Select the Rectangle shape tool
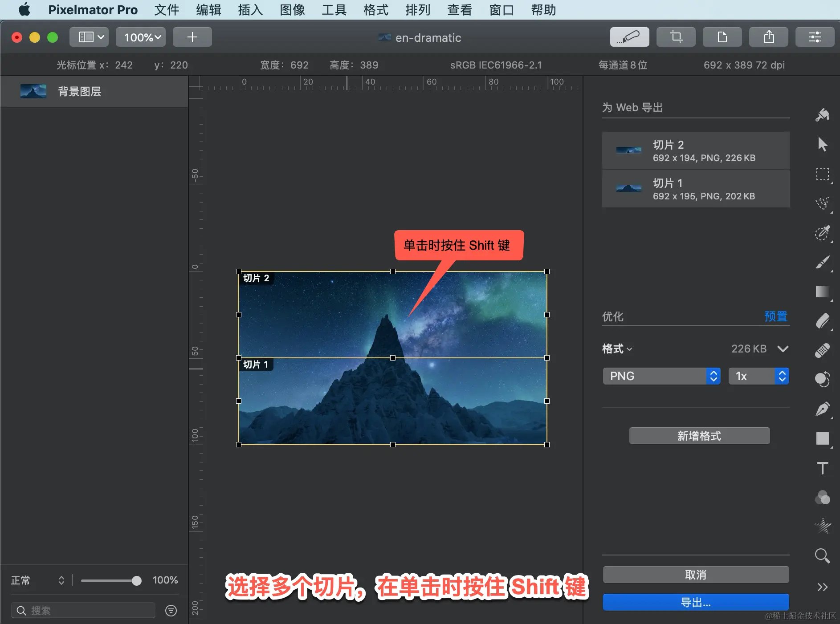Viewport: 840px width, 624px height. (822, 438)
